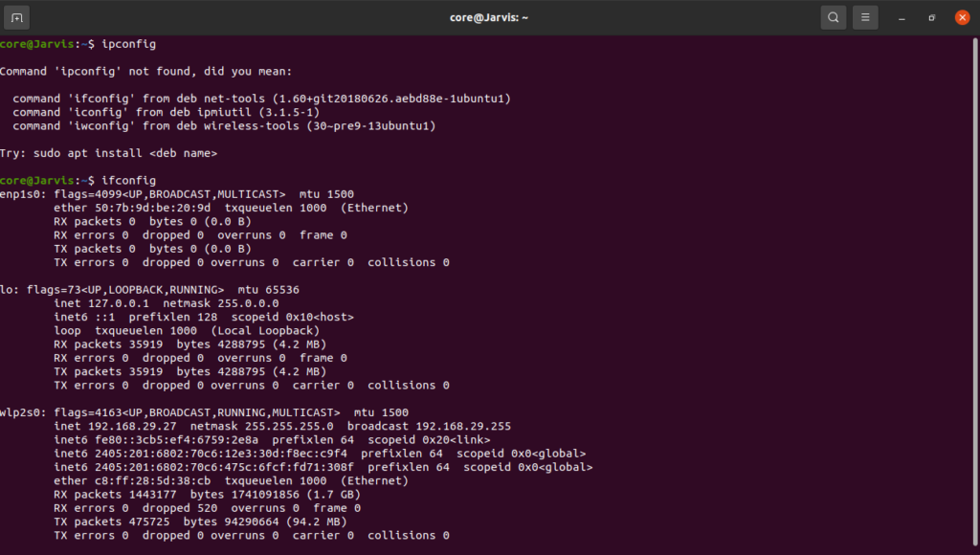The image size is (980, 555).
Task: Click net-tools package suggestion line
Action: coord(262,99)
